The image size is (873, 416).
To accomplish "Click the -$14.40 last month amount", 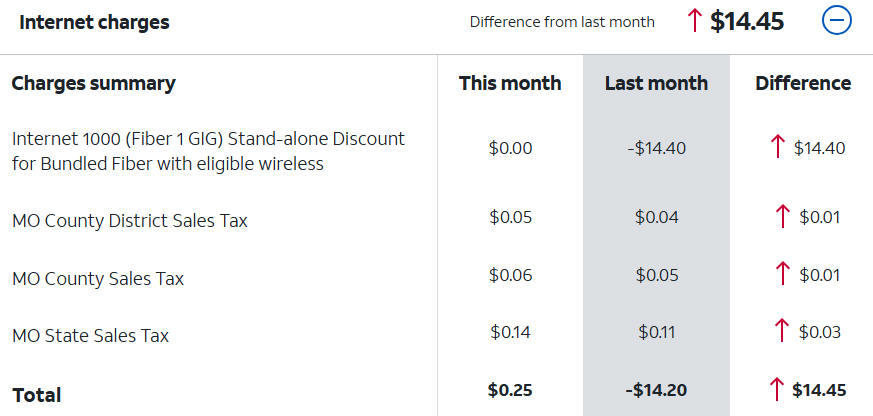I will (656, 148).
